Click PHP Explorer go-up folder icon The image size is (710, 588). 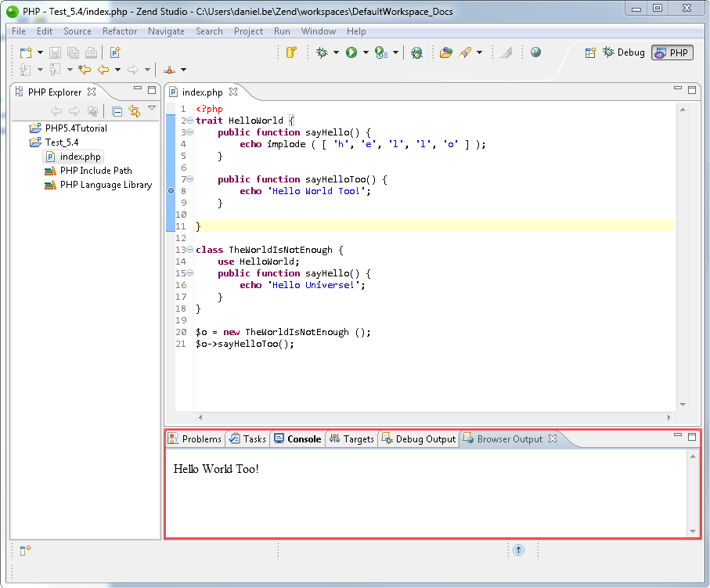(92, 111)
